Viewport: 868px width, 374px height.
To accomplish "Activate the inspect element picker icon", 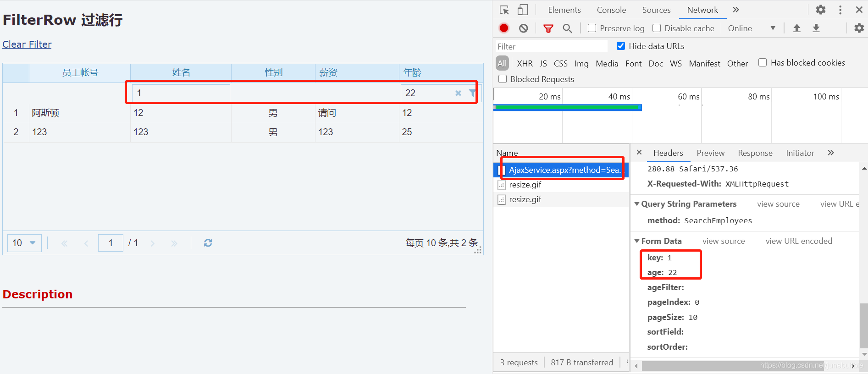I will point(504,10).
